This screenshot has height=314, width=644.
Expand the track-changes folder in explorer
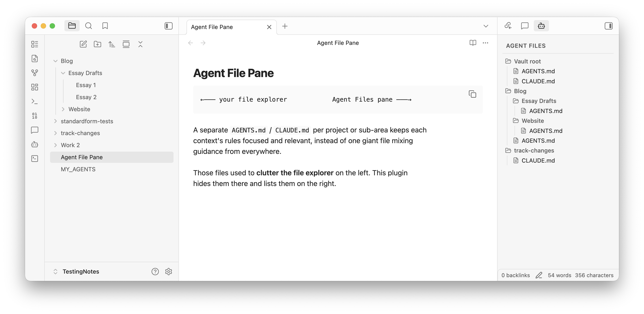tap(112, 133)
